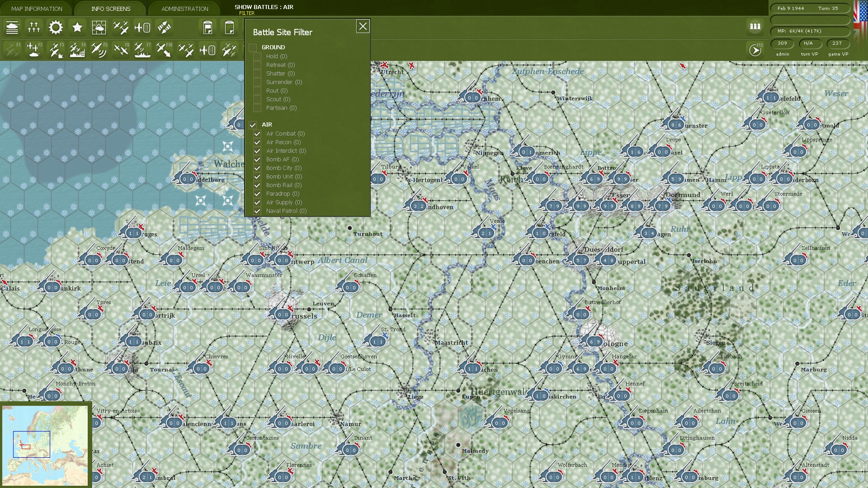Select F4 strategic city bombing mode
This screenshot has width=868, height=488.
77,50
